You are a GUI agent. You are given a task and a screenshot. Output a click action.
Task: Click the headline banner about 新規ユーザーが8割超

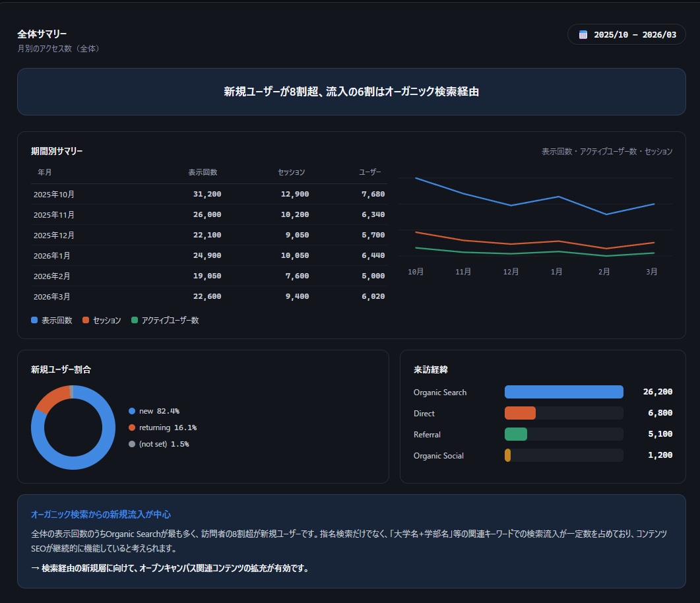(352, 92)
